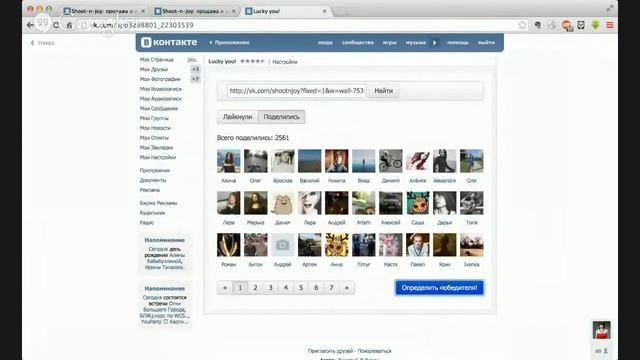Image resolution: width=640 pixels, height=360 pixels.
Task: Click выйти to log out
Action: pos(486,42)
